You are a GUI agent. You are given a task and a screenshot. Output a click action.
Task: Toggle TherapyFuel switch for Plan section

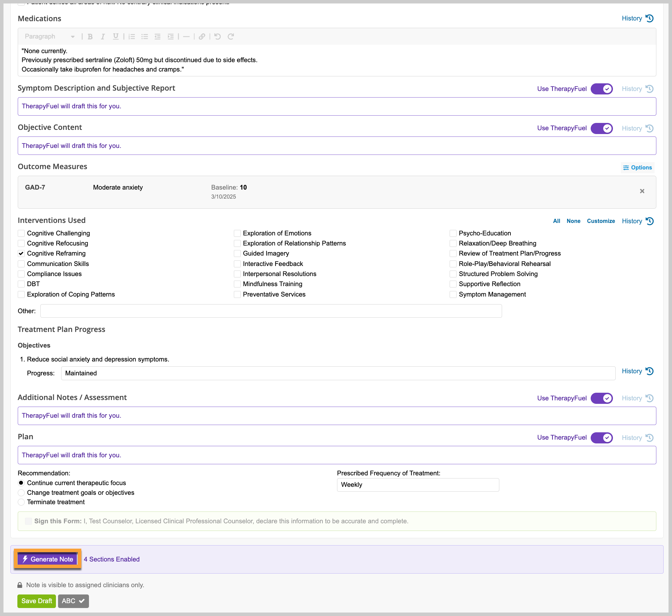(602, 438)
